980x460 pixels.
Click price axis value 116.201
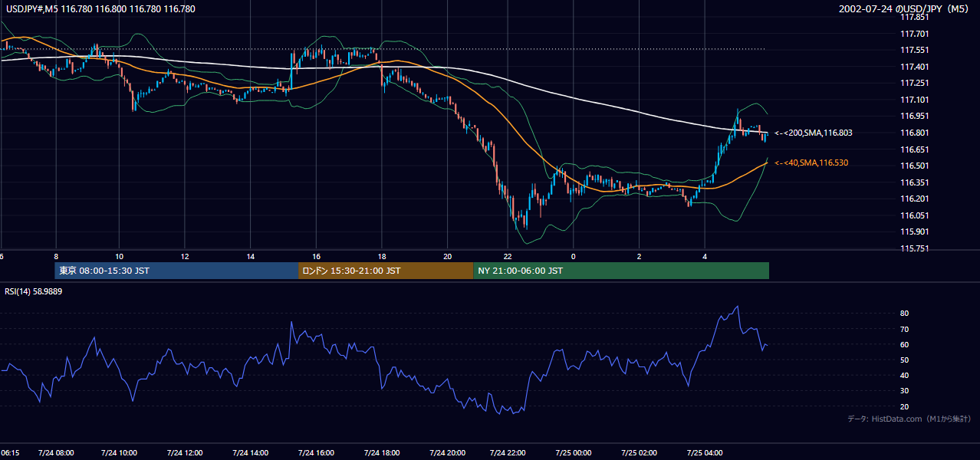pos(916,199)
